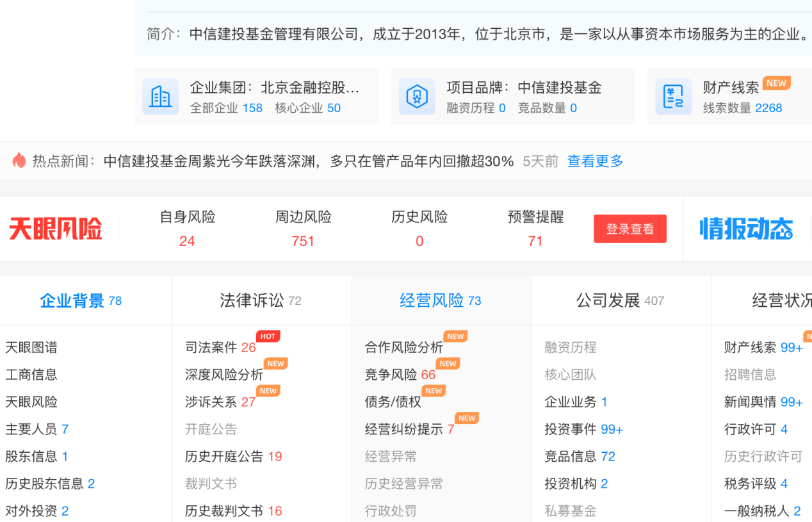Switch to the 经营风险 tab
Image resolution: width=812 pixels, height=522 pixels.
point(441,300)
